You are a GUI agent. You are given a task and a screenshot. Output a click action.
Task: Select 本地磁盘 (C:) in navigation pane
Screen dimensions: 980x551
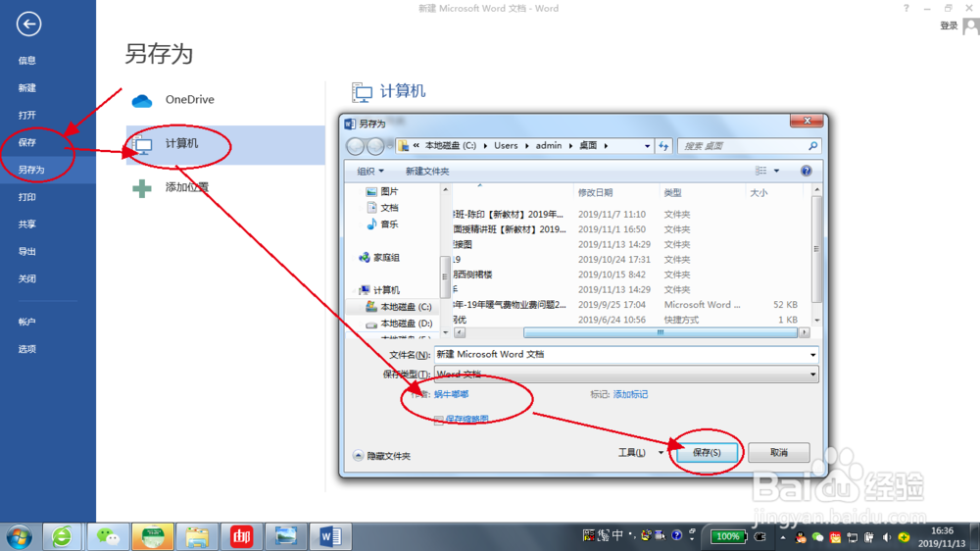coord(398,307)
